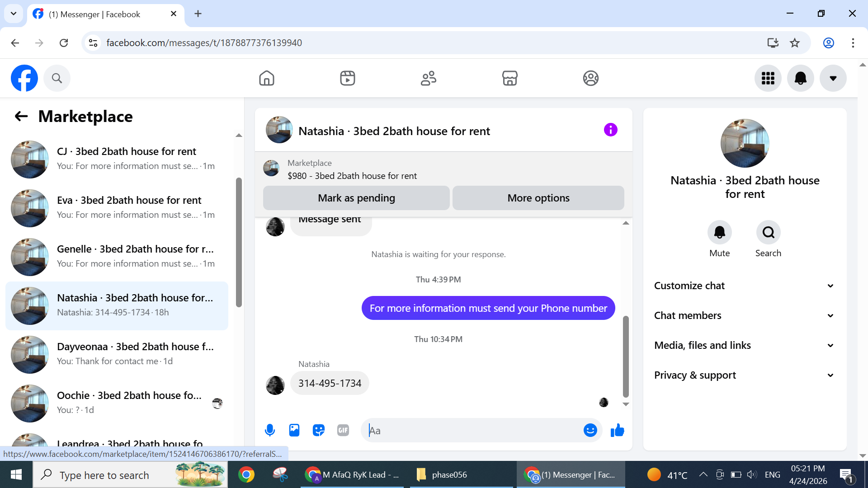Open the tab search dropdown arrow
Image resolution: width=868 pixels, height=488 pixels.
tap(14, 14)
